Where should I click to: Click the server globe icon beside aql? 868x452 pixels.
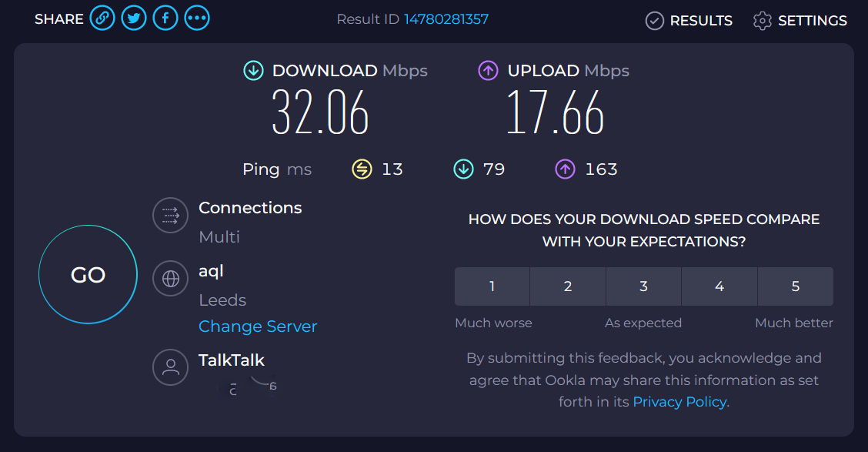pyautogui.click(x=170, y=279)
